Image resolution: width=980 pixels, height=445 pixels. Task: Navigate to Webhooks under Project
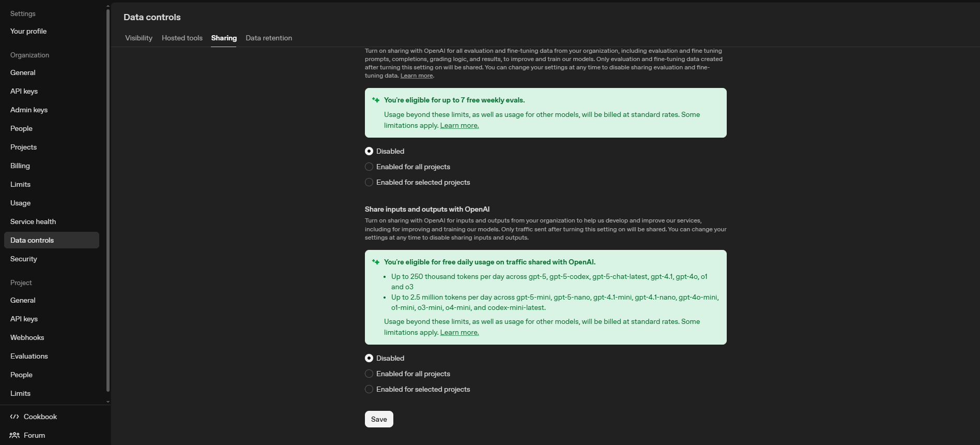[27, 337]
